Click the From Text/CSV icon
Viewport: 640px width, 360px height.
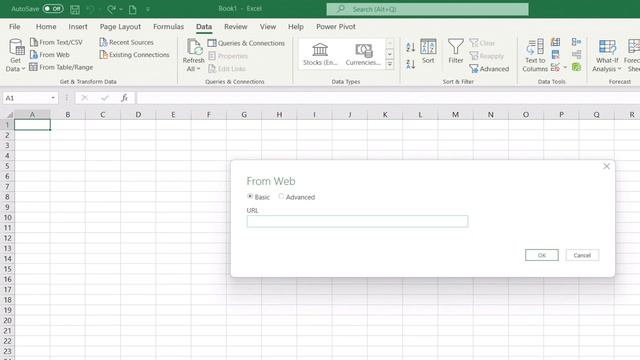click(34, 42)
